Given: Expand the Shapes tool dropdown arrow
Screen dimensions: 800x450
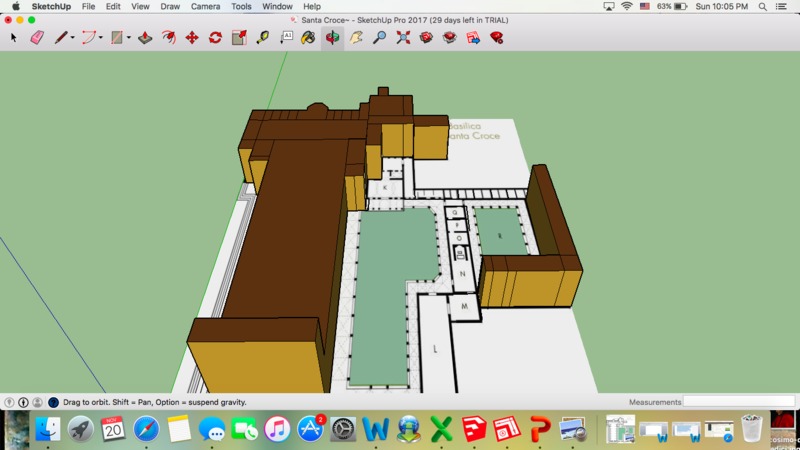Looking at the screenshot, I should [129, 38].
